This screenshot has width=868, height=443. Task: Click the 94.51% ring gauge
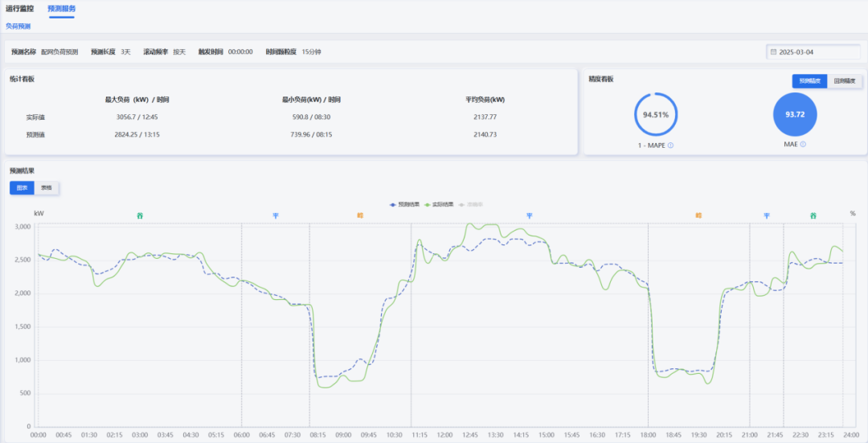(x=656, y=115)
